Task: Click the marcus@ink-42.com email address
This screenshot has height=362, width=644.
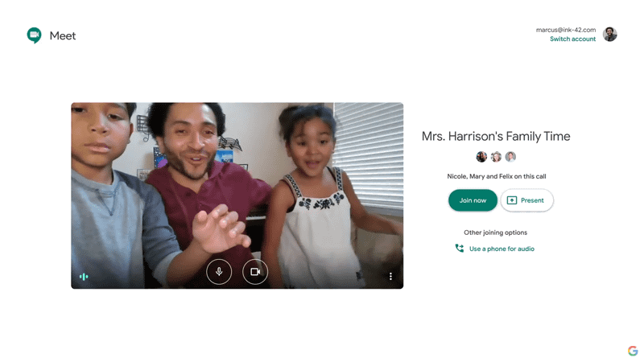Action: (566, 30)
